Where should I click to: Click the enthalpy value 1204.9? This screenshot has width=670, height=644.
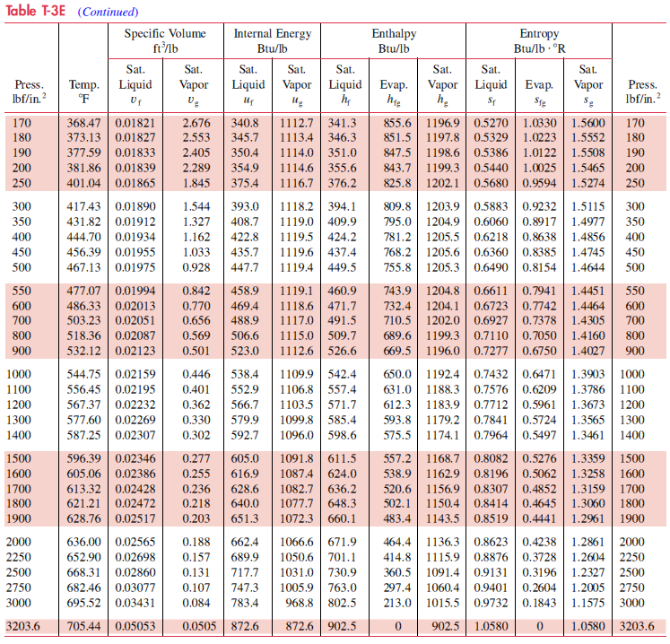[x=442, y=221]
